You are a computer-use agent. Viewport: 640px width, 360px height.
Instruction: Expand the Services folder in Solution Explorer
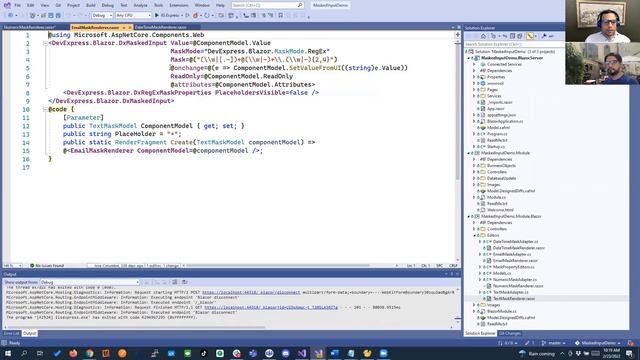click(x=474, y=96)
